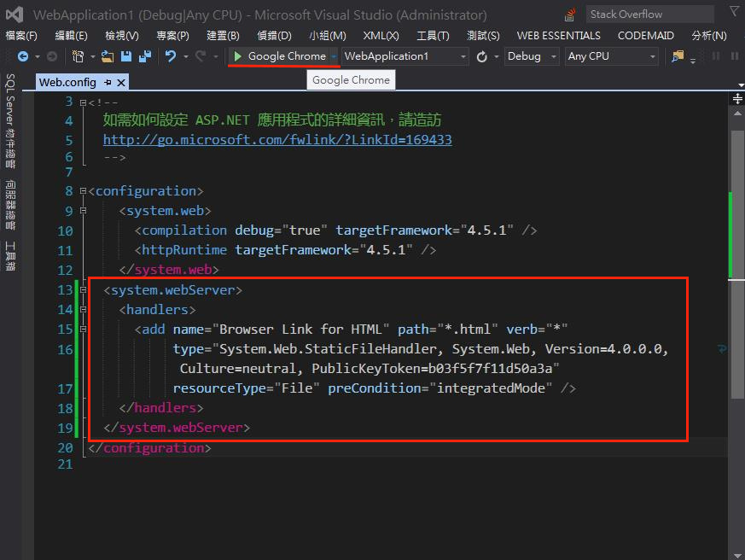This screenshot has width=745, height=560.
Task: Open the 建置(B) menu
Action: pyautogui.click(x=224, y=36)
